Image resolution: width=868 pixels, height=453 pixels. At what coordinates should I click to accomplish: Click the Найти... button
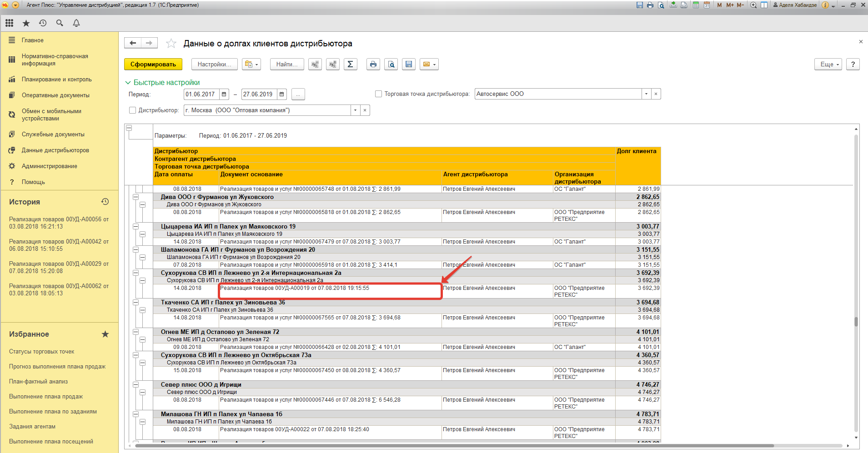287,64
